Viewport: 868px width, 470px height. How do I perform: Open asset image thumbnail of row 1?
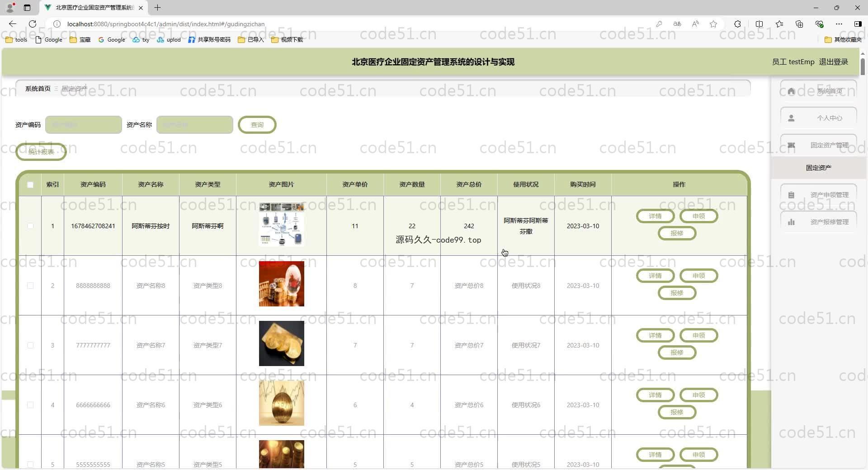click(282, 224)
